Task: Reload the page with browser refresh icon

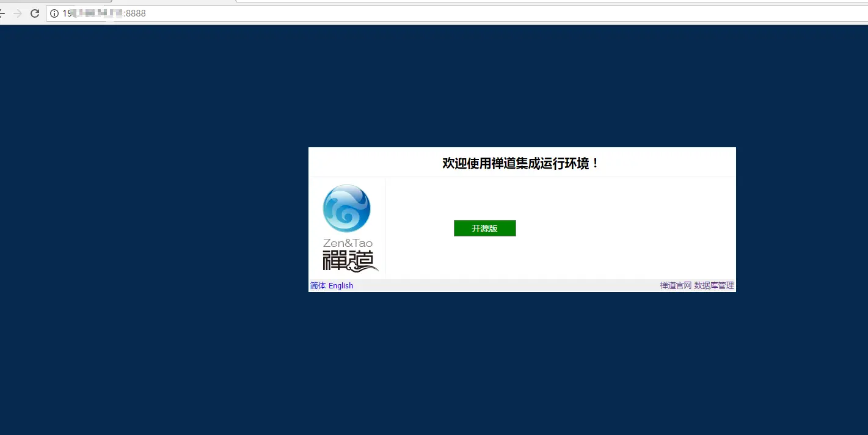Action: click(35, 13)
